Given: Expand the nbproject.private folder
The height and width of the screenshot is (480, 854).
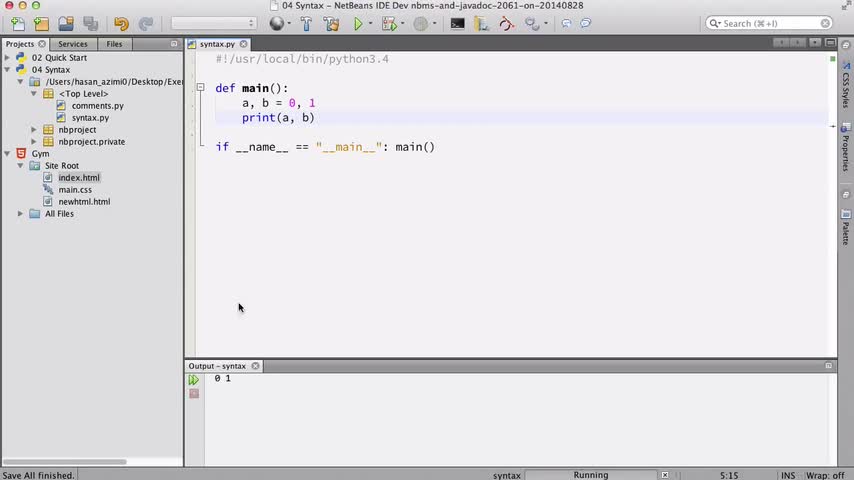Looking at the screenshot, I should [x=34, y=142].
